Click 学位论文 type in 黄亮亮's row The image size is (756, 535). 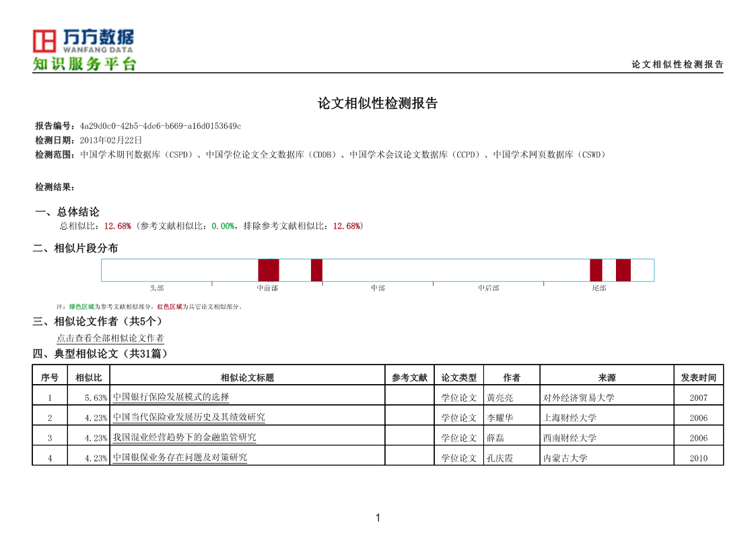point(459,398)
